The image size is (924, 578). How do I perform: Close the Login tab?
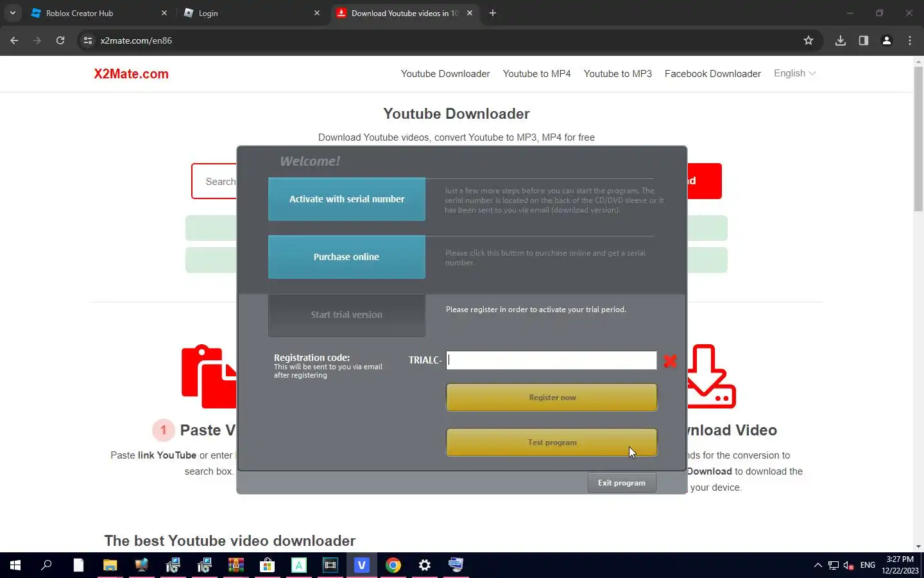tap(317, 13)
